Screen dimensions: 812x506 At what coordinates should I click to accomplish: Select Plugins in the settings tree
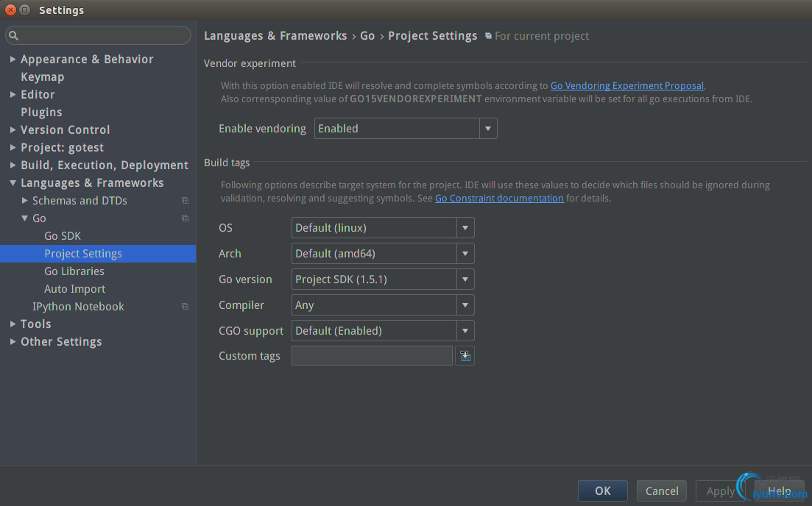tap(41, 113)
